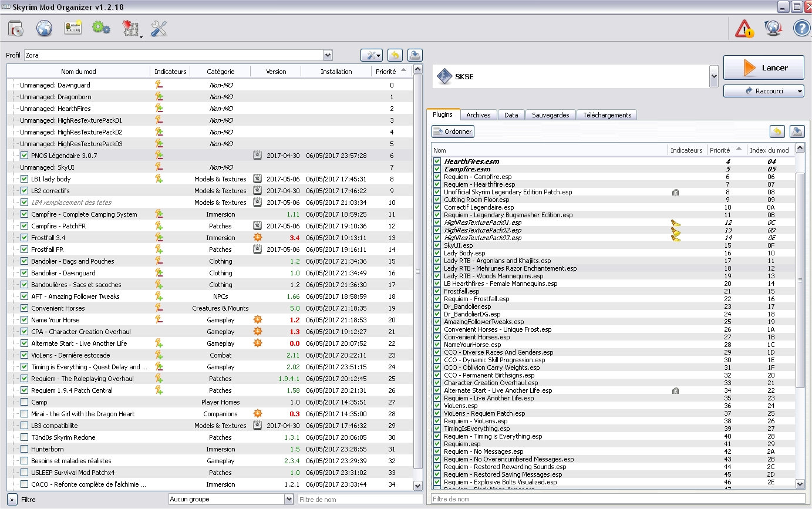This screenshot has height=509, width=812.
Task: Enable the Hunterborn mod checkbox
Action: (24, 449)
